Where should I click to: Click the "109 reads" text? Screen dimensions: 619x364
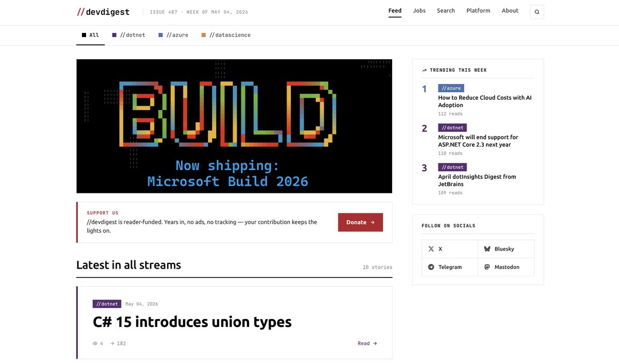[x=450, y=193]
